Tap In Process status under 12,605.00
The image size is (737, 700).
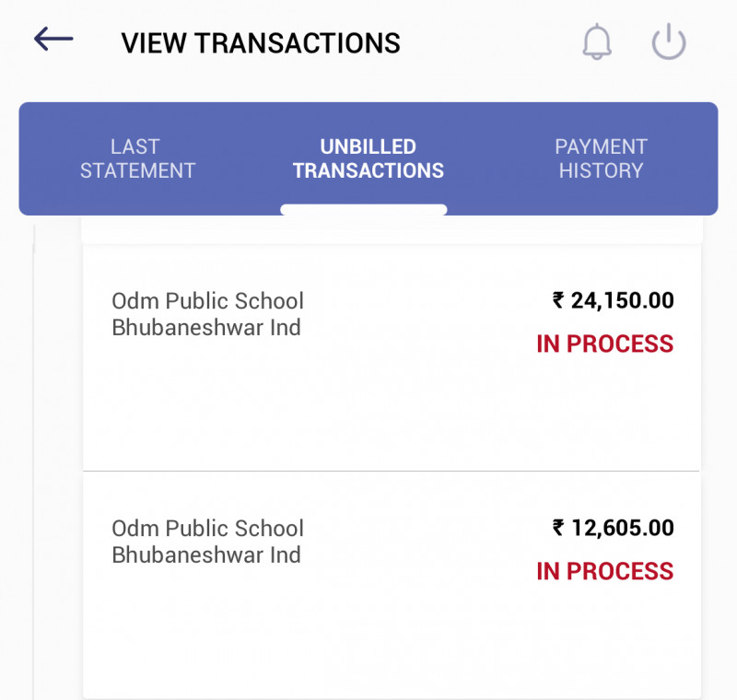coord(604,571)
